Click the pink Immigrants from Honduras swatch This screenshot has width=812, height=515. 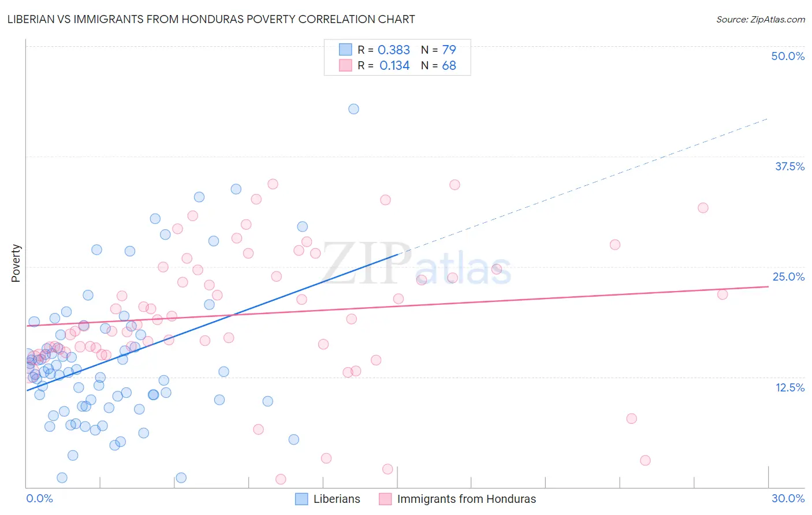coord(385,499)
